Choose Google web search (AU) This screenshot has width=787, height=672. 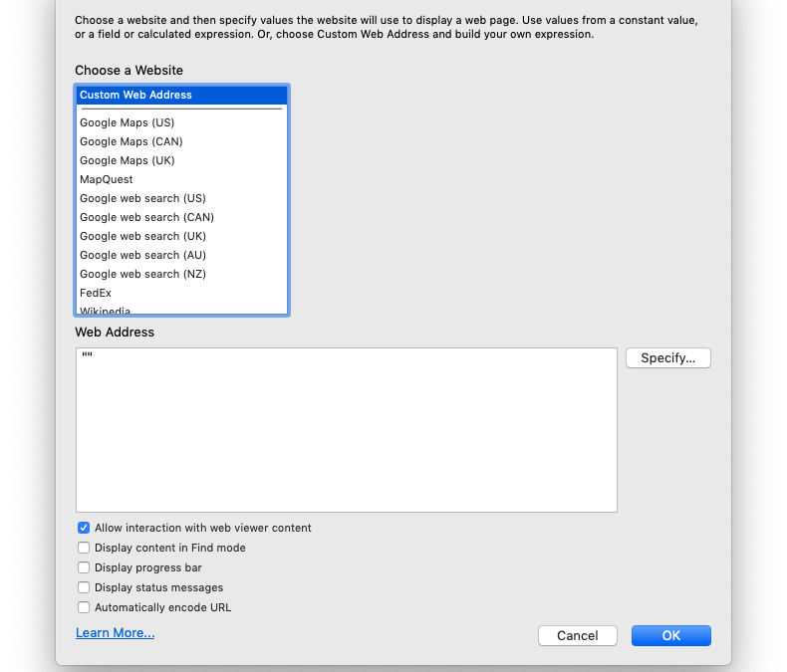pyautogui.click(x=181, y=255)
